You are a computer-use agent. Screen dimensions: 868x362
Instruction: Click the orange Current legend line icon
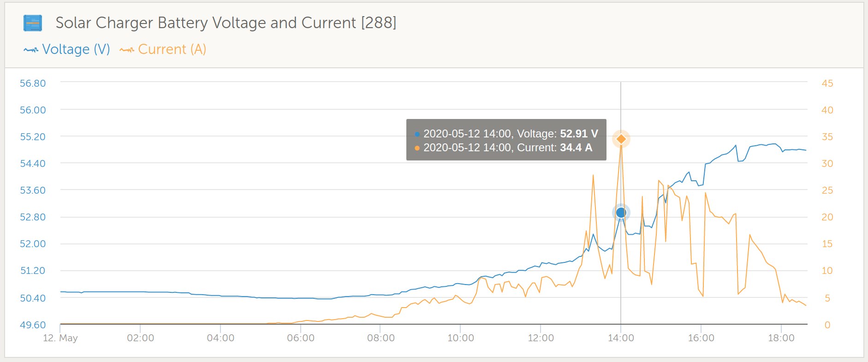tap(127, 50)
